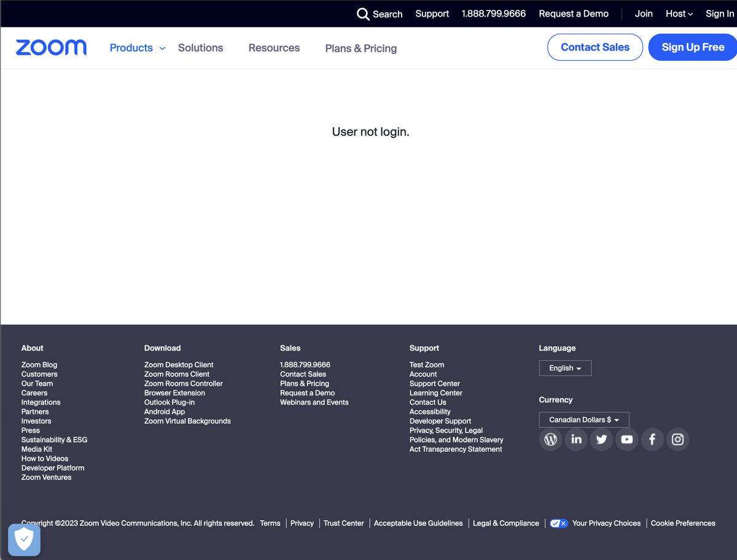Open Terms link in footer bar

(270, 523)
